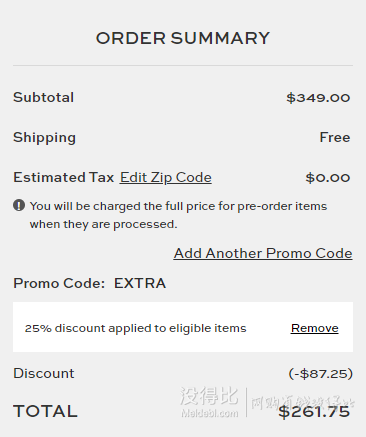Open the Edit Zip Code link
This screenshot has height=437, width=366.
166,178
